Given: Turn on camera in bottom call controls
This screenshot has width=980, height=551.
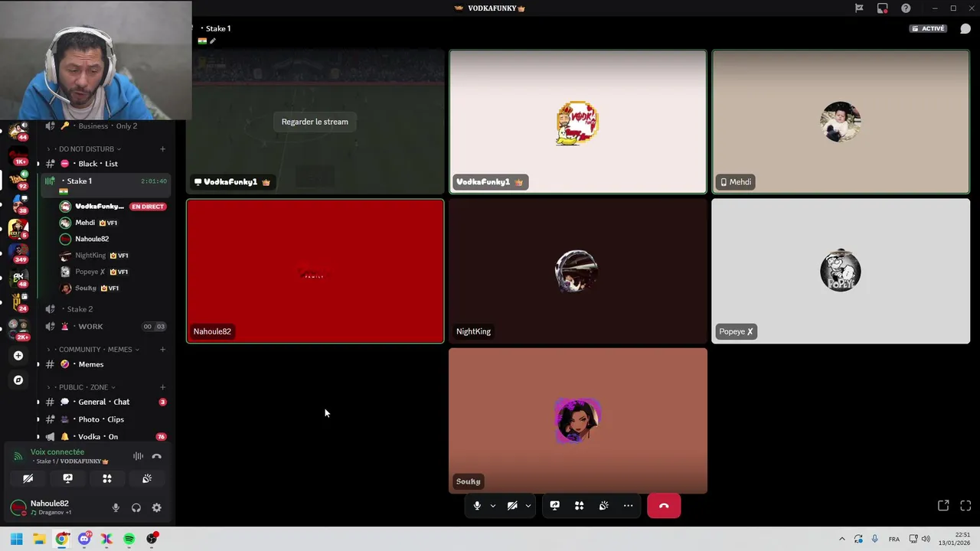Looking at the screenshot, I should 512,506.
